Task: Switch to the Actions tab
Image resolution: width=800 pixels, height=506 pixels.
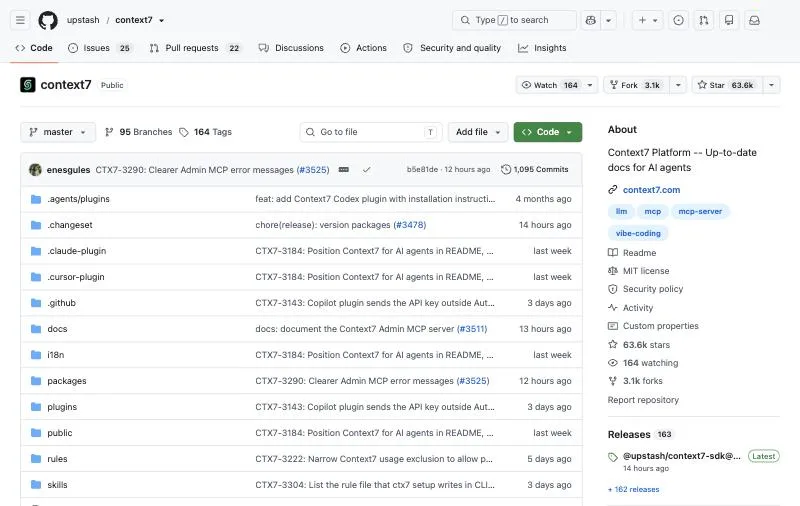Action: pyautogui.click(x=364, y=48)
